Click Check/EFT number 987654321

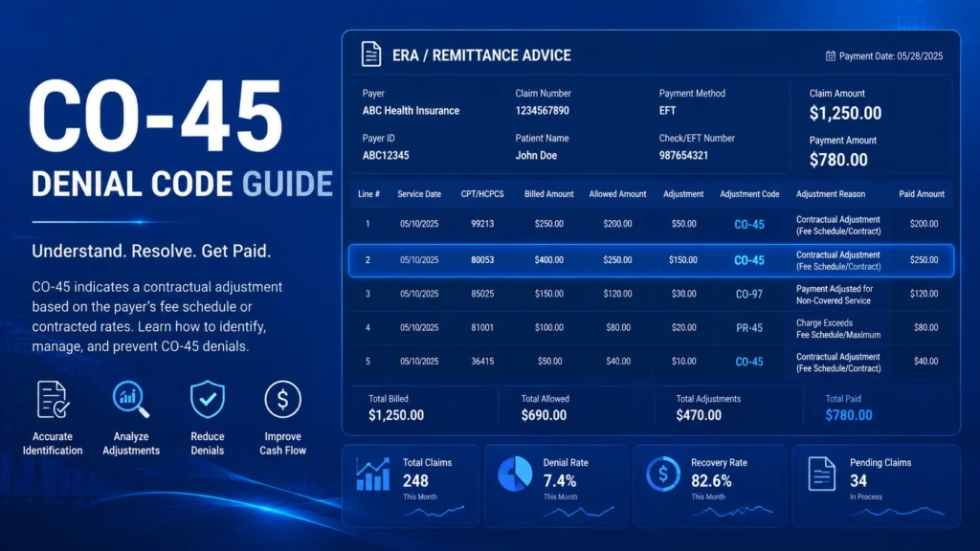pyautogui.click(x=683, y=156)
